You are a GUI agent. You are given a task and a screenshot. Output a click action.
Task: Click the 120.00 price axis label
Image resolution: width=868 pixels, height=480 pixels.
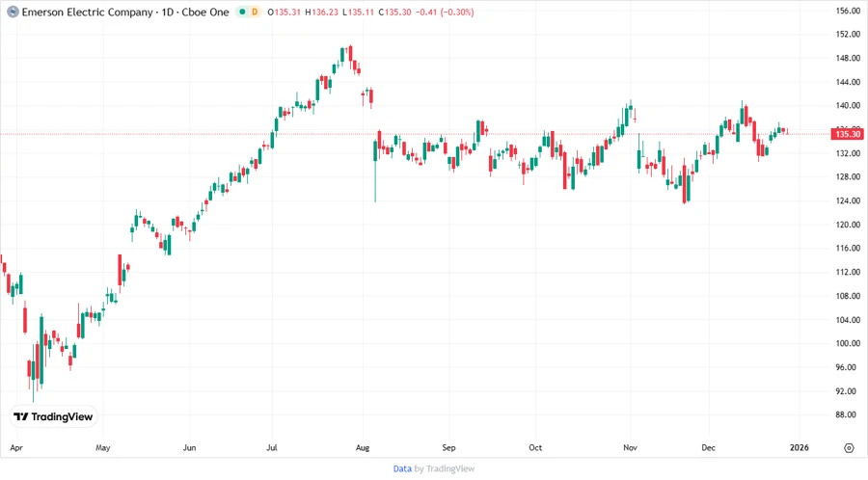tap(848, 225)
